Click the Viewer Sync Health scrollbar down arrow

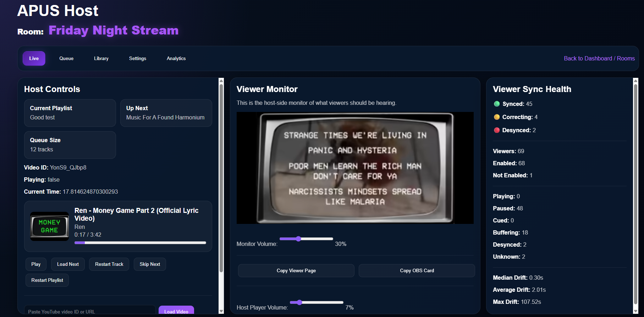click(635, 311)
